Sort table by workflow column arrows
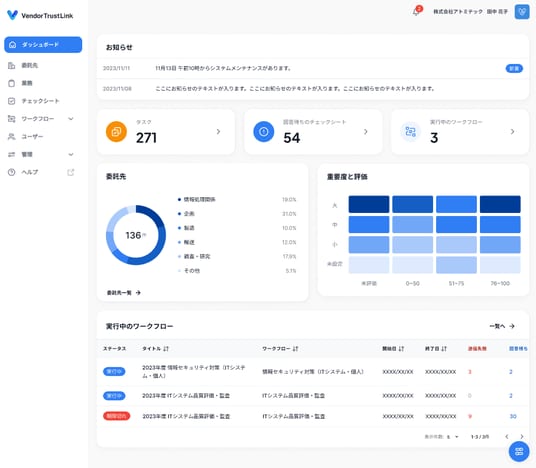Viewport: 536px width, 468px height. click(295, 349)
